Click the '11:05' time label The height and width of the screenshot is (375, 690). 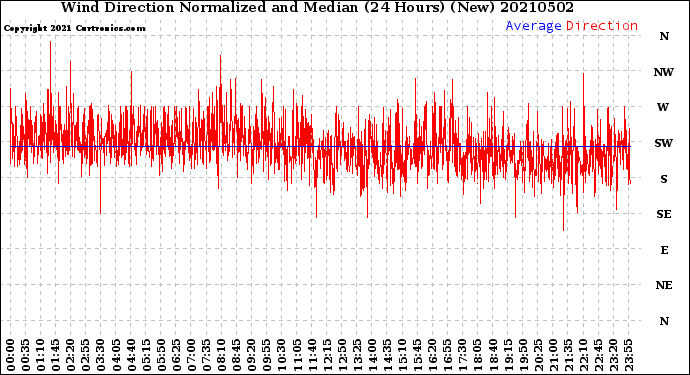[x=297, y=355]
